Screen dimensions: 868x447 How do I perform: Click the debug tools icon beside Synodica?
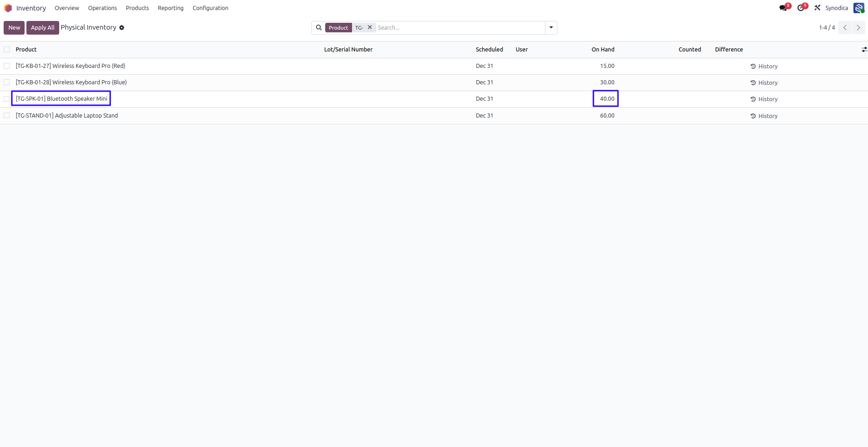click(817, 8)
